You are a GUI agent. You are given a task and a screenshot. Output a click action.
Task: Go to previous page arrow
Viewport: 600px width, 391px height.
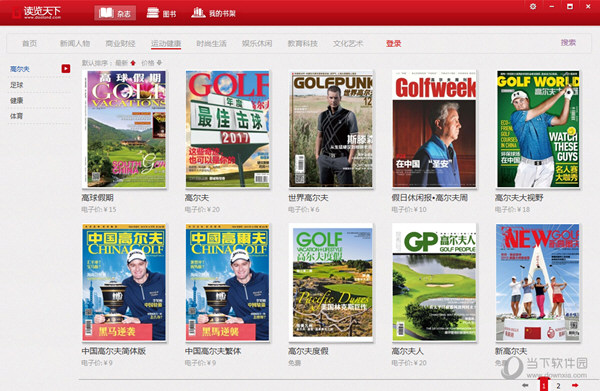525,385
